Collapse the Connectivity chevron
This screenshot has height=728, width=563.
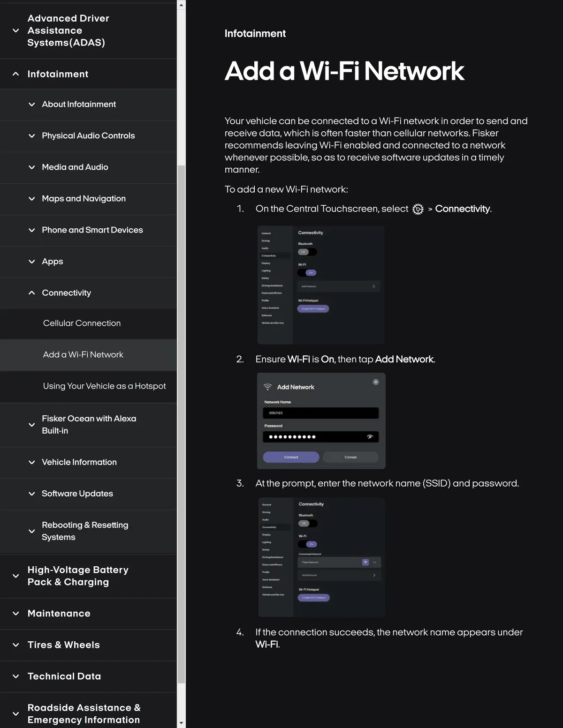(32, 293)
